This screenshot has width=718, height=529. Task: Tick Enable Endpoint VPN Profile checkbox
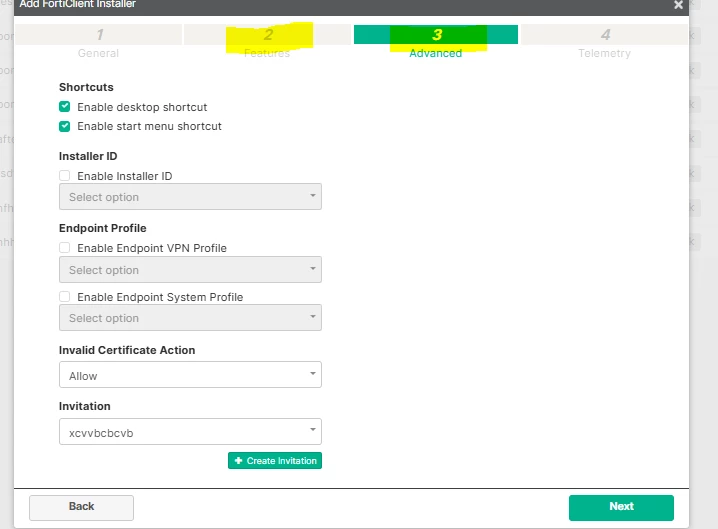65,248
